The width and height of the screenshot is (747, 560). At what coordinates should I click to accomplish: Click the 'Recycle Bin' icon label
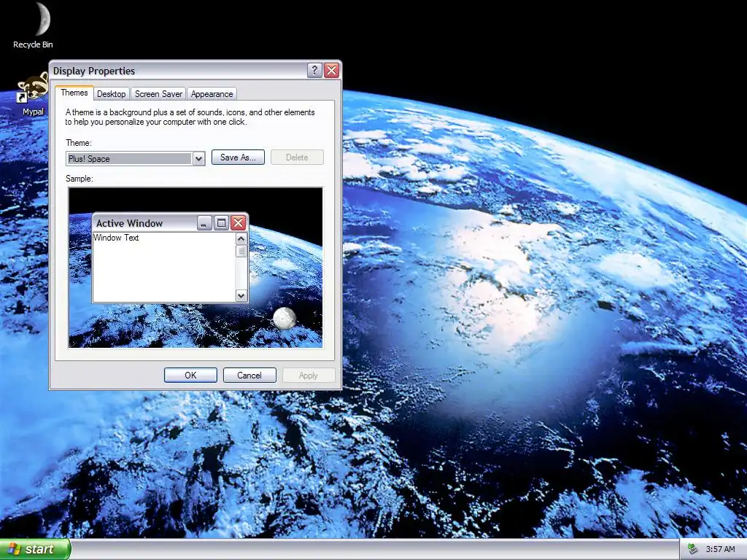pos(33,44)
